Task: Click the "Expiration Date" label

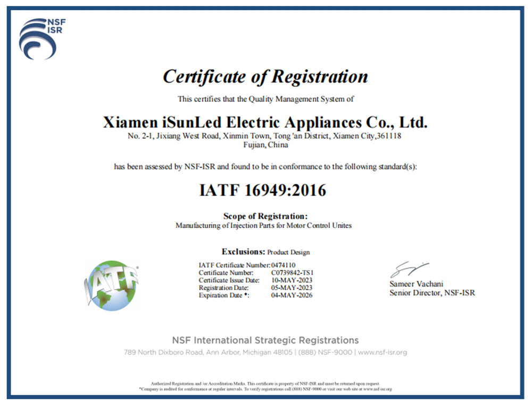Action: click(224, 295)
